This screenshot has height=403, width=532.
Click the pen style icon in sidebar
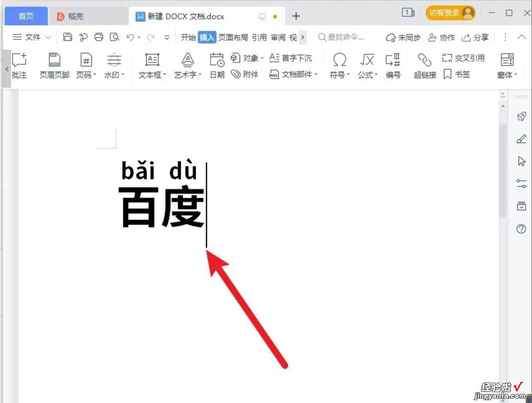521,139
